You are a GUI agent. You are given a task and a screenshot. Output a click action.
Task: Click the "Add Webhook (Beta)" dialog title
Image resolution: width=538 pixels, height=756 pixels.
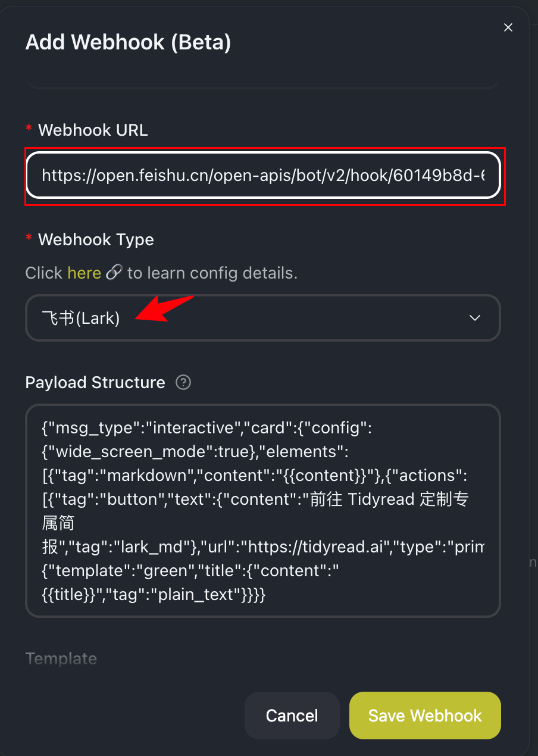tap(128, 42)
